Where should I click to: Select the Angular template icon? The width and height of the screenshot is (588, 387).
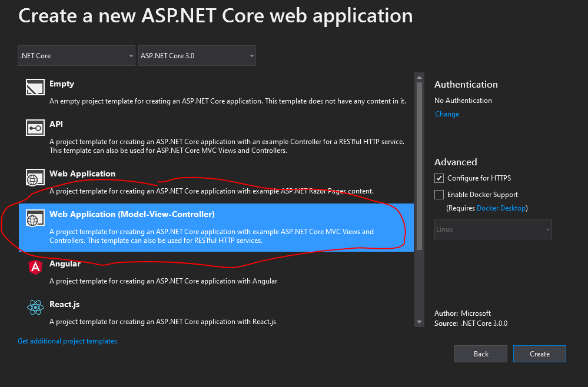pyautogui.click(x=35, y=268)
